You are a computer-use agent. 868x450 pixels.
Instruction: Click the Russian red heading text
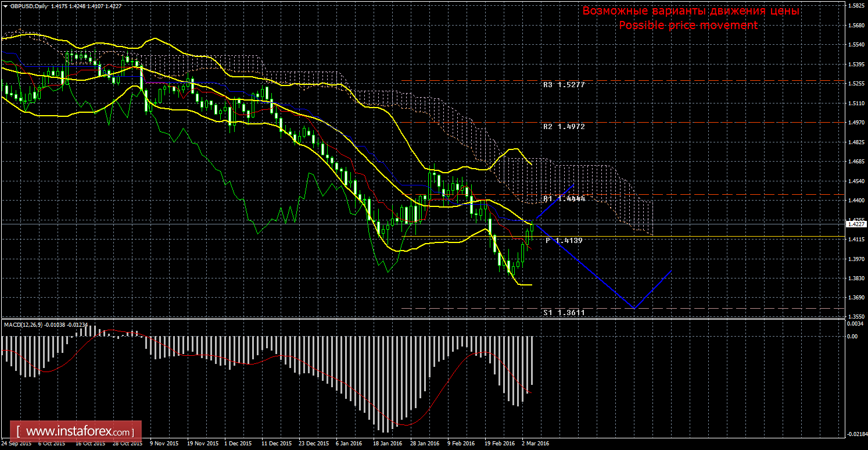[691, 11]
